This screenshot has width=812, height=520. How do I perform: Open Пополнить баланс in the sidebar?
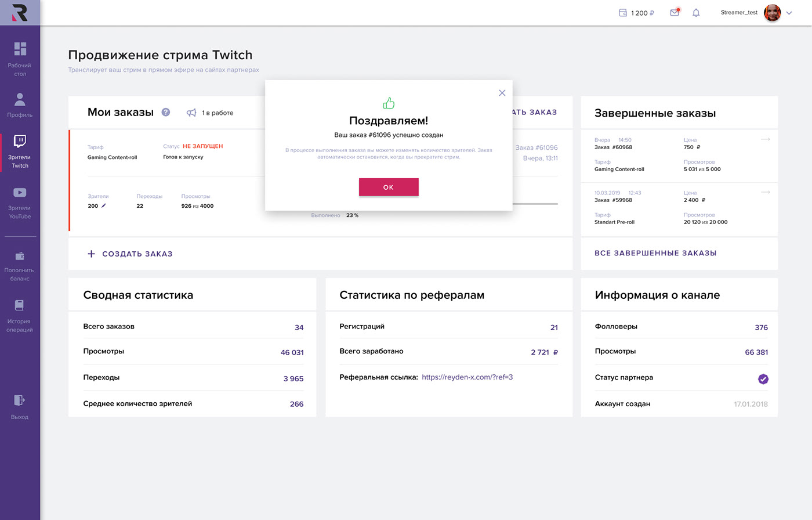[20, 266]
